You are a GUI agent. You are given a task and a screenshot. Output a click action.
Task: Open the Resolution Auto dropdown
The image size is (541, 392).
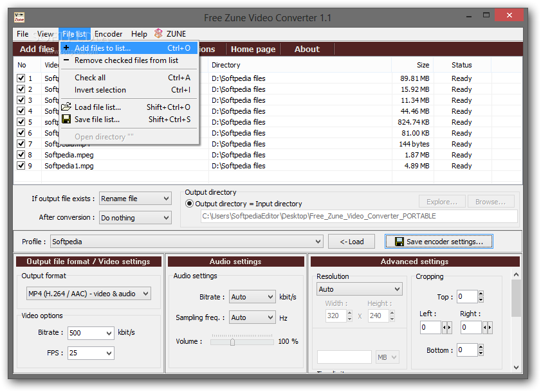359,289
